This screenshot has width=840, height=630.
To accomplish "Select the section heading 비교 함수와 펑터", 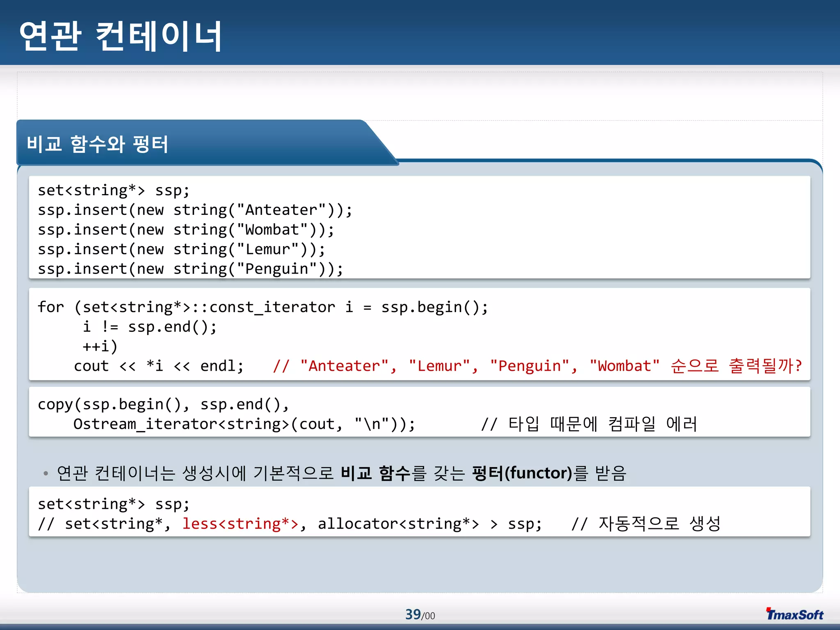I will [98, 144].
